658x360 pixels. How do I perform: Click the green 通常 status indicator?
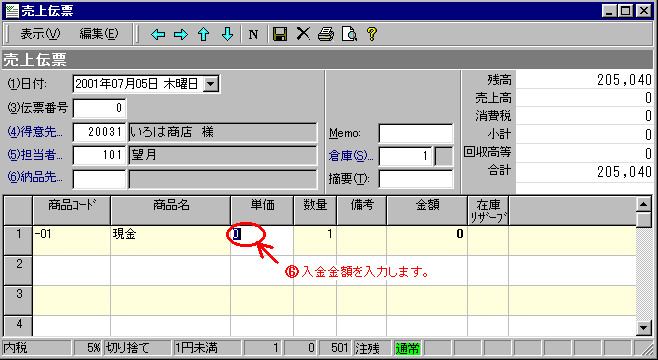click(407, 348)
